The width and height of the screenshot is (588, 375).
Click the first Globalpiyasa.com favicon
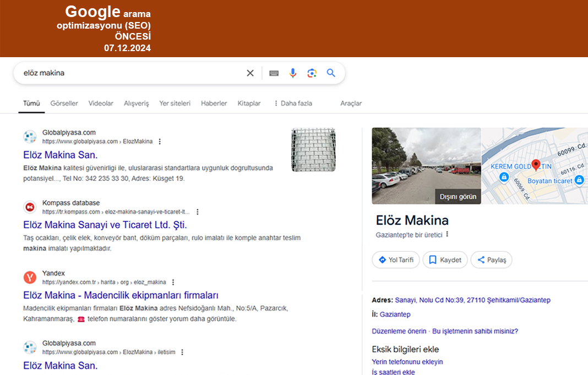[30, 137]
